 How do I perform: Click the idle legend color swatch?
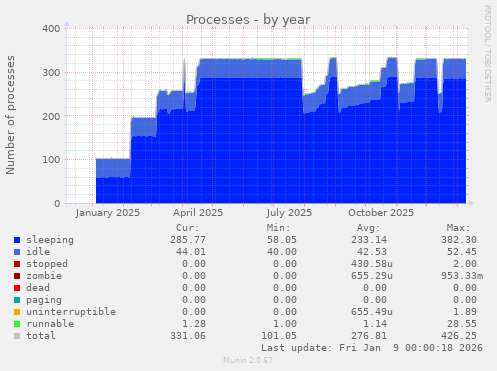(x=17, y=252)
